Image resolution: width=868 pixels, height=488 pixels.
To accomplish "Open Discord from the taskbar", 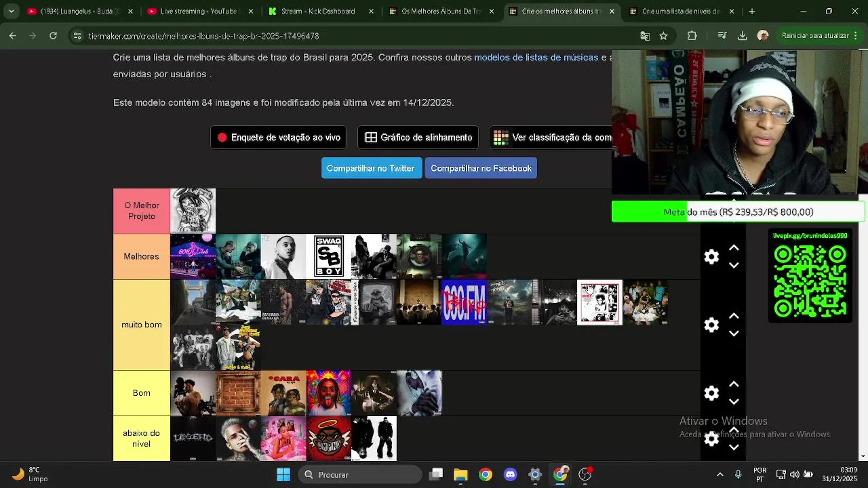I will [x=511, y=474].
